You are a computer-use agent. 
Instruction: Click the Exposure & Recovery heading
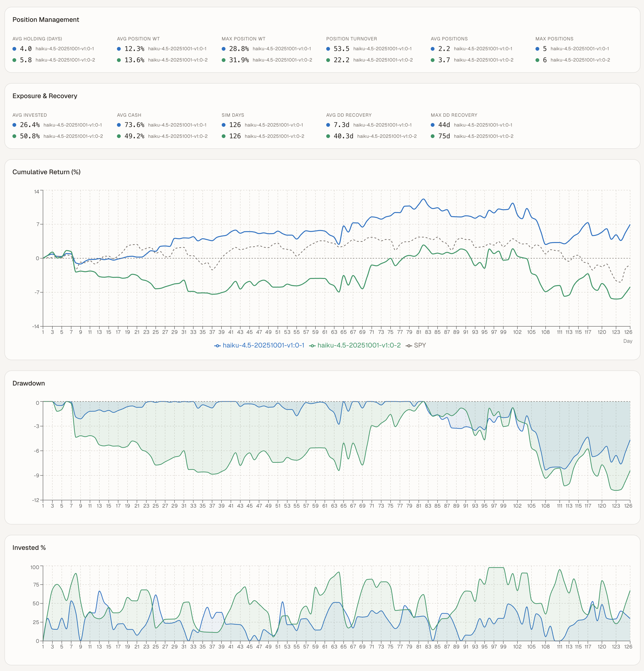click(x=45, y=96)
